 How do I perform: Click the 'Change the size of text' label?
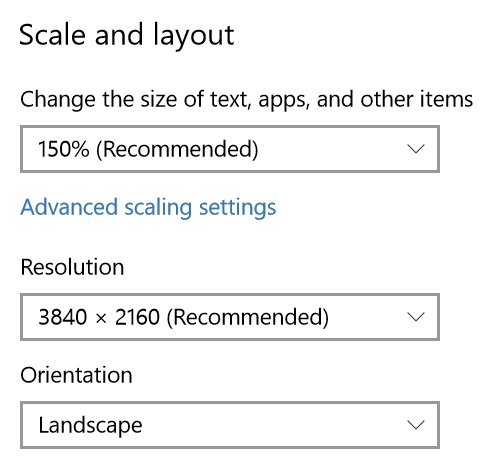click(246, 100)
